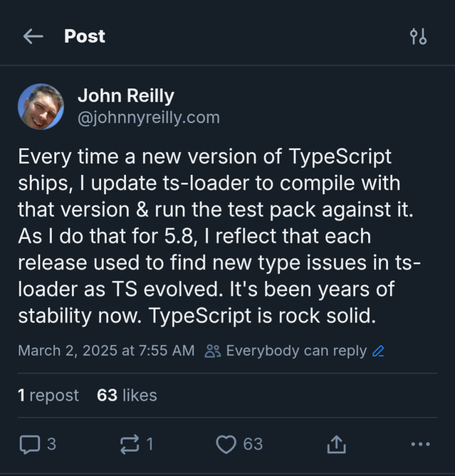View the list of reposts via 1 repost
Viewport: 455px width, 476px height.
click(48, 395)
